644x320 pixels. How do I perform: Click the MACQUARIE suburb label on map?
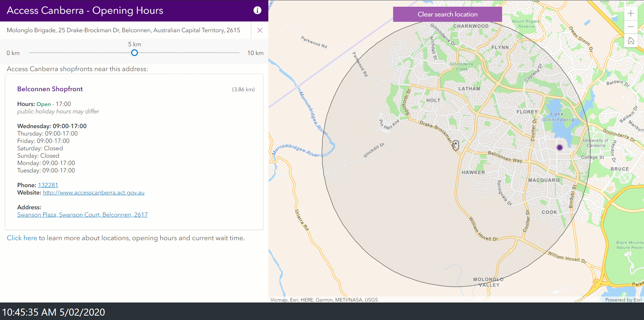(544, 180)
